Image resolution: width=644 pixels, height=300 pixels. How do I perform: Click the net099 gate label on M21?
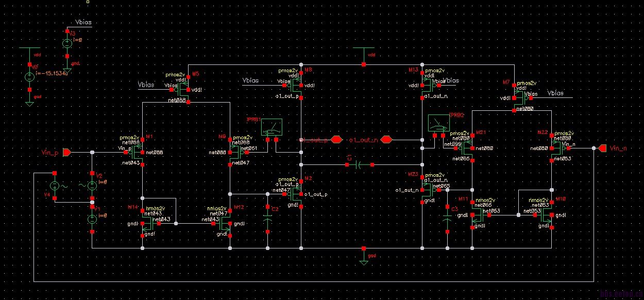452,144
